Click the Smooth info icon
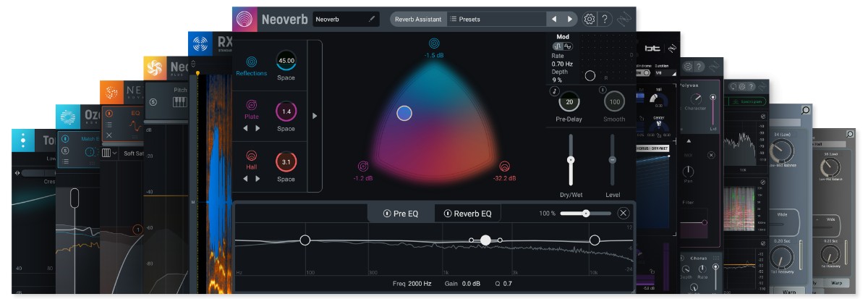The height and width of the screenshot is (299, 868). pyautogui.click(x=603, y=90)
